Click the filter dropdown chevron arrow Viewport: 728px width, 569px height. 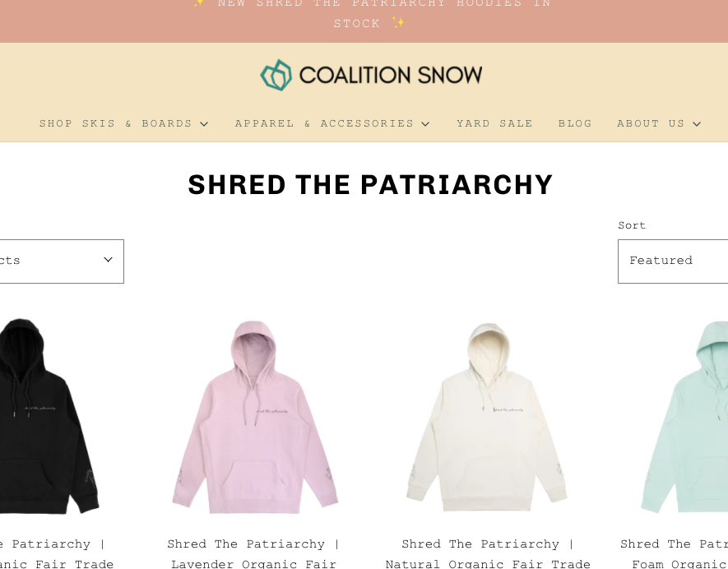(108, 260)
